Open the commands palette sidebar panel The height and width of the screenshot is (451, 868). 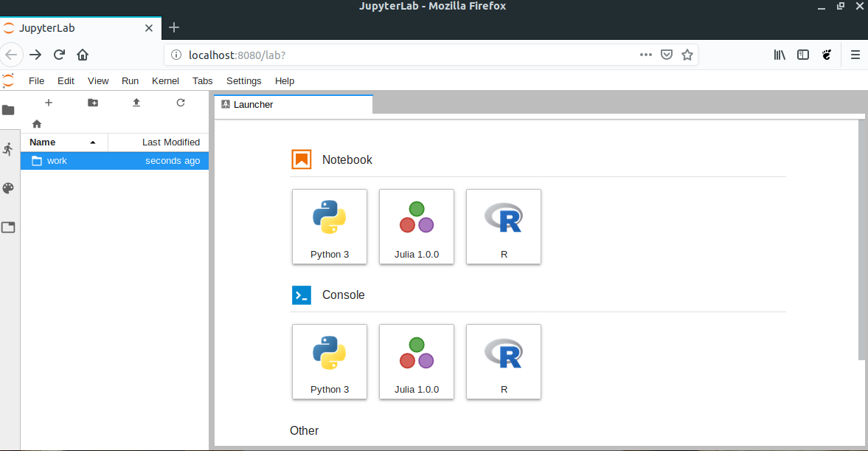[8, 188]
